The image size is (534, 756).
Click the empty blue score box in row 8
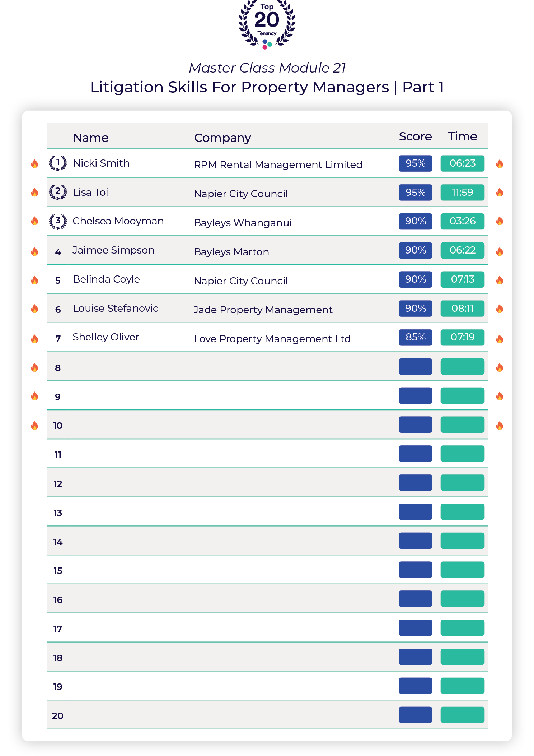pos(415,367)
